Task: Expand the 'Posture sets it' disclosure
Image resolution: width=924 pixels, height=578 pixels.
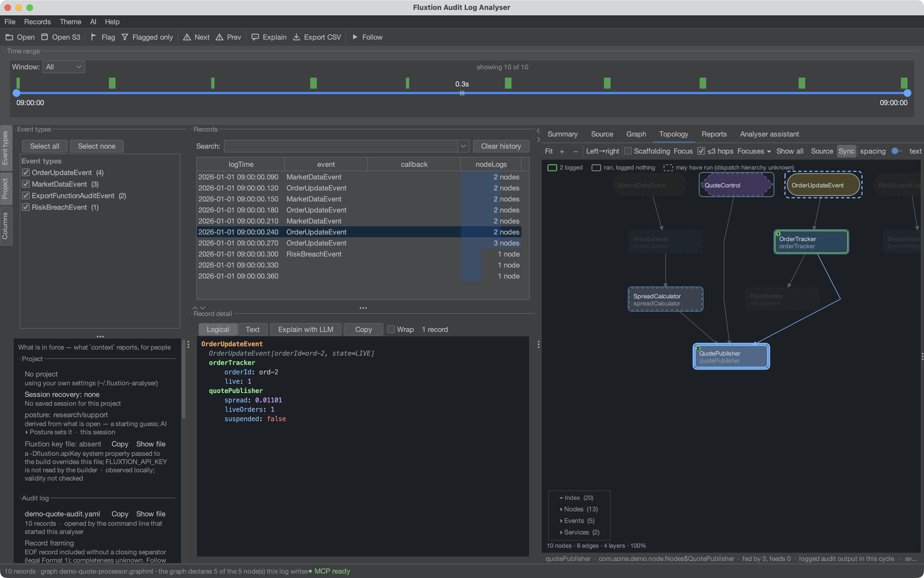Action: point(27,432)
